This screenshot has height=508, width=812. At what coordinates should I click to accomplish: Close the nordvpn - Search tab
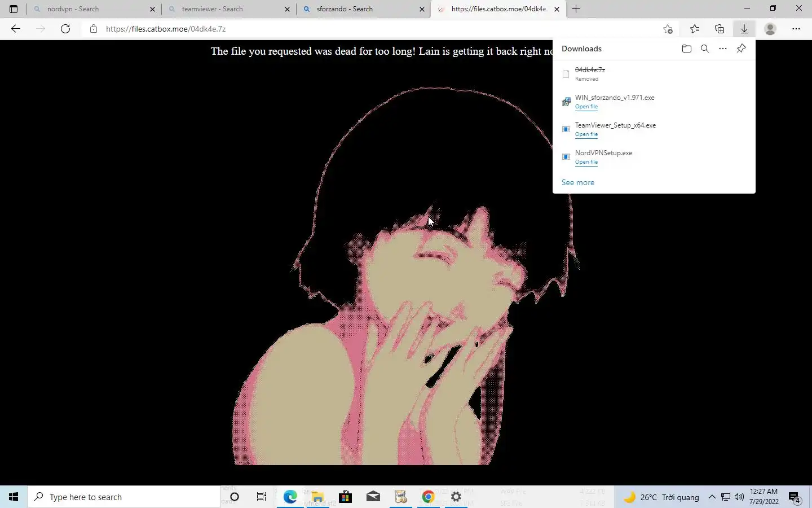pyautogui.click(x=152, y=9)
